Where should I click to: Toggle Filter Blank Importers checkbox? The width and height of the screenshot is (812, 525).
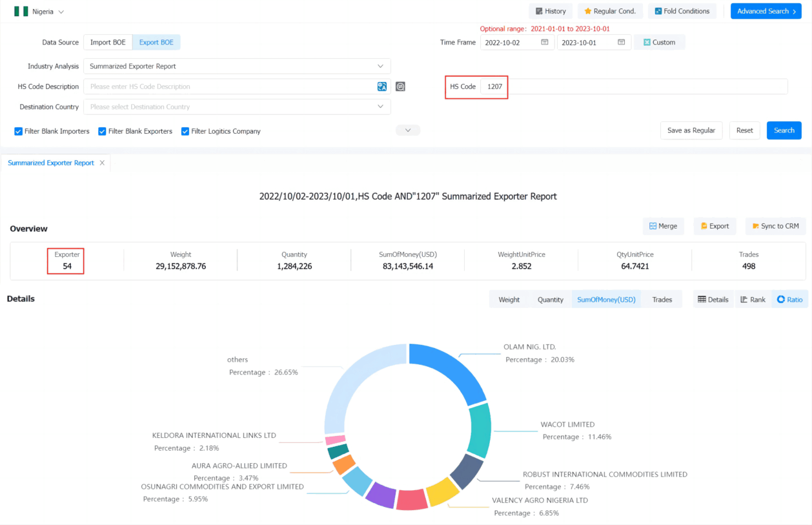19,132
